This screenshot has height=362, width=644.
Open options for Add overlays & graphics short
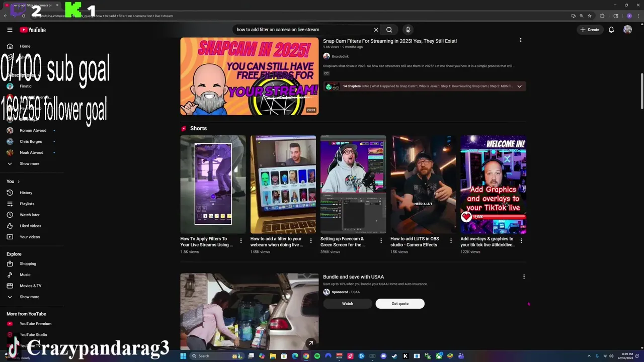pos(521,241)
